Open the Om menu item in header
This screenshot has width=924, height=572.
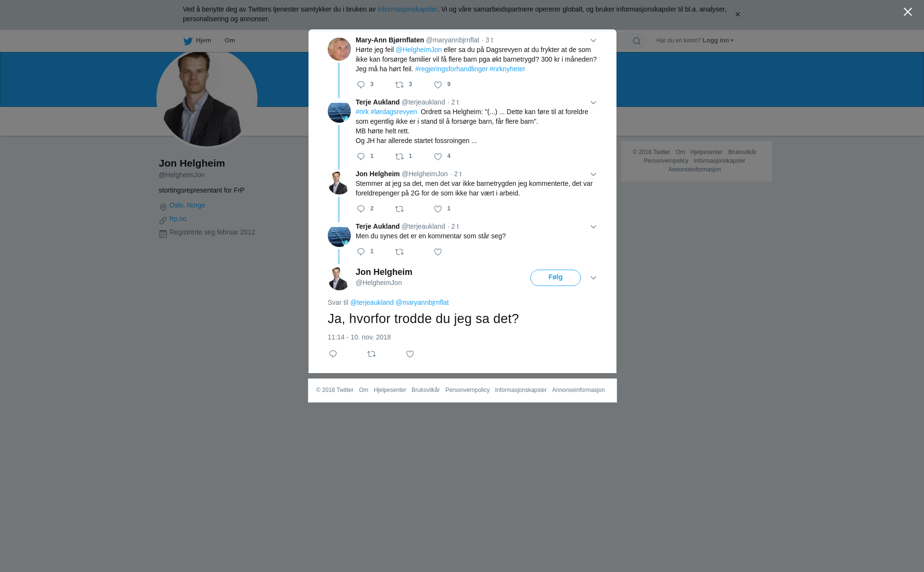click(x=230, y=40)
